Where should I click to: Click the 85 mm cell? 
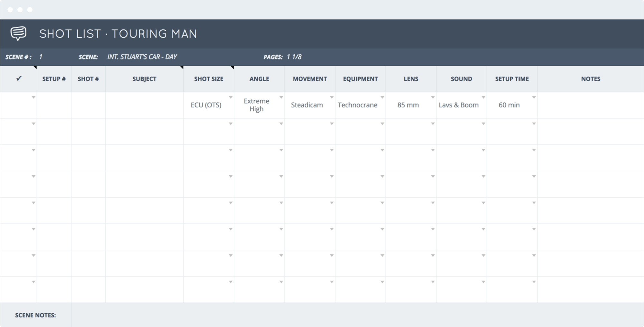pyautogui.click(x=411, y=105)
